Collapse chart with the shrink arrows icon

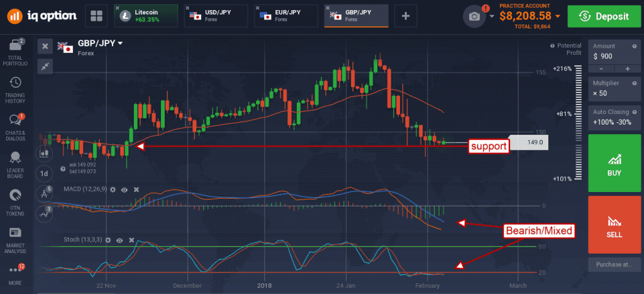point(45,67)
